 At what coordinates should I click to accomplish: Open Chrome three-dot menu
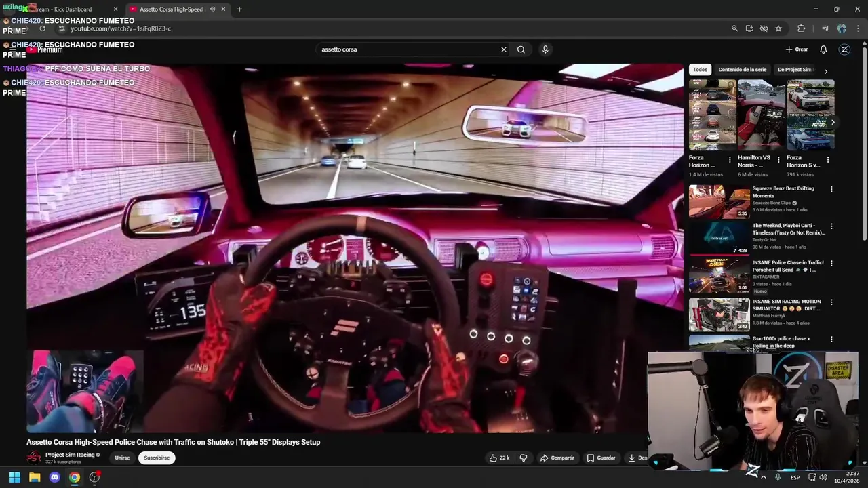pos(858,28)
